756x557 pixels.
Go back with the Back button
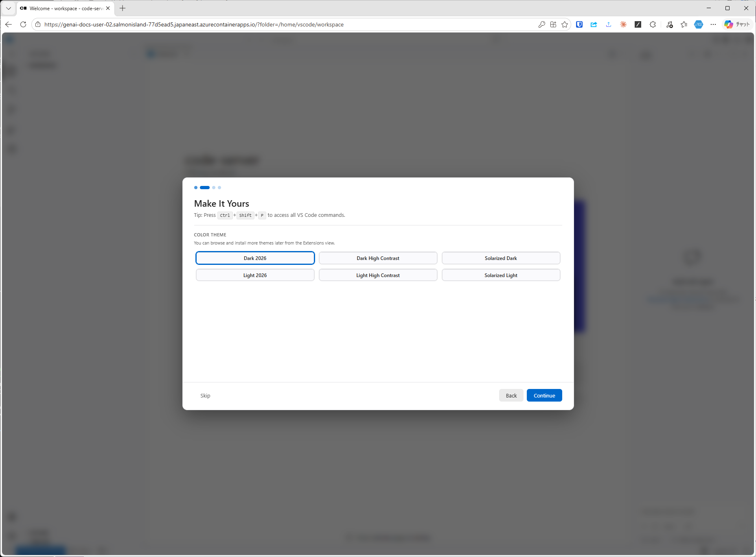pos(511,395)
